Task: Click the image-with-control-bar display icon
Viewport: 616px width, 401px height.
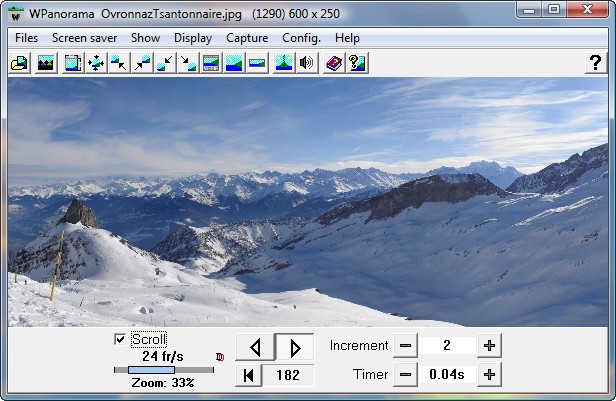Action: tap(211, 63)
